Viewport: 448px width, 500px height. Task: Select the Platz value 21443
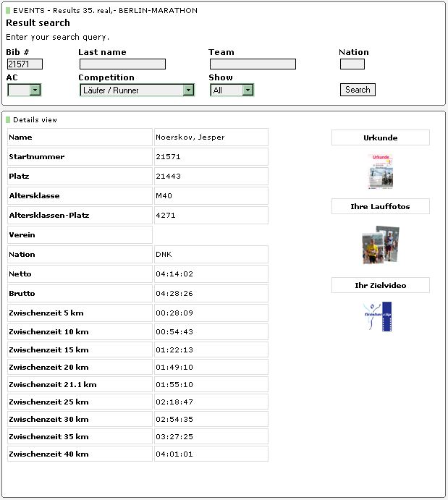pos(168,176)
